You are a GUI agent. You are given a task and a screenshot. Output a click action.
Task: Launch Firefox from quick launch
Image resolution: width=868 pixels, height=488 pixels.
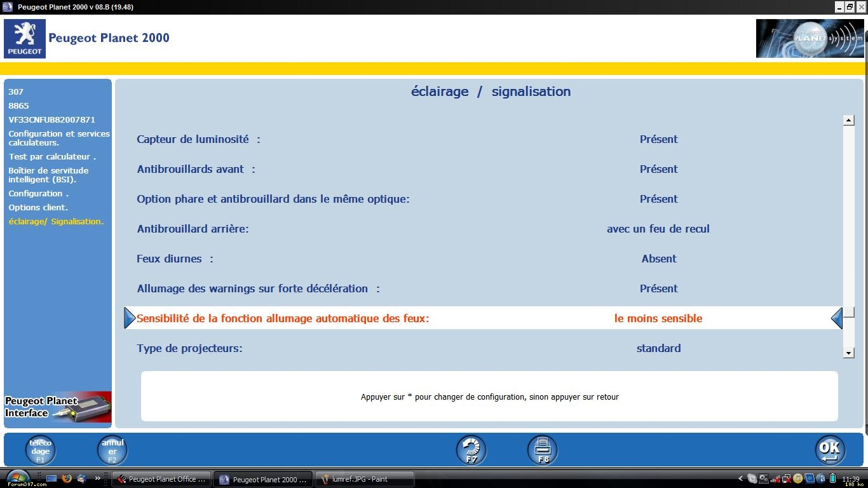point(67,478)
